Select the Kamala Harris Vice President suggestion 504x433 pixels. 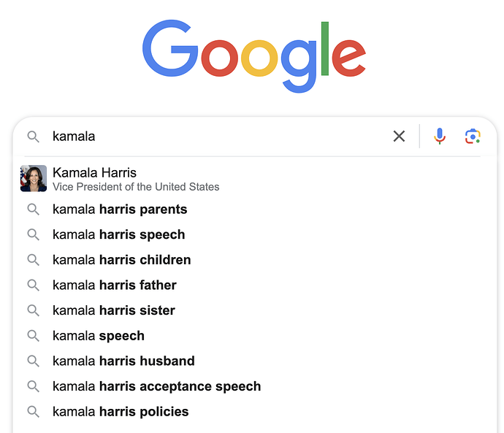point(255,179)
